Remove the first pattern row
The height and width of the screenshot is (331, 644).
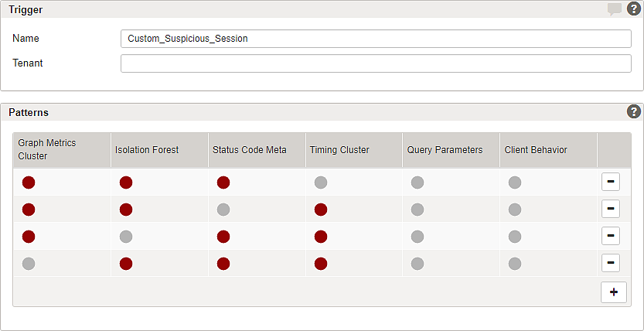610,183
